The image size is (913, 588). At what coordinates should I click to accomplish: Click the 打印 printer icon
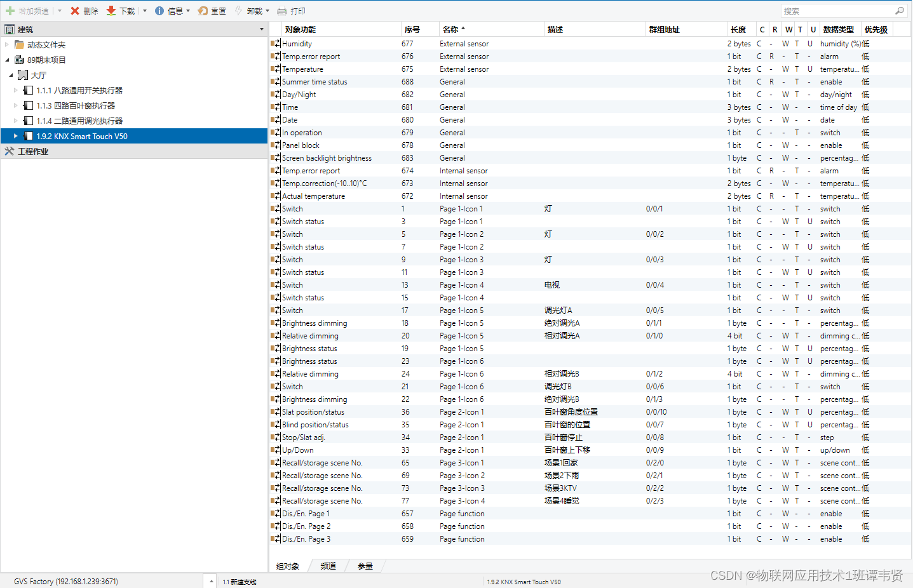click(282, 11)
